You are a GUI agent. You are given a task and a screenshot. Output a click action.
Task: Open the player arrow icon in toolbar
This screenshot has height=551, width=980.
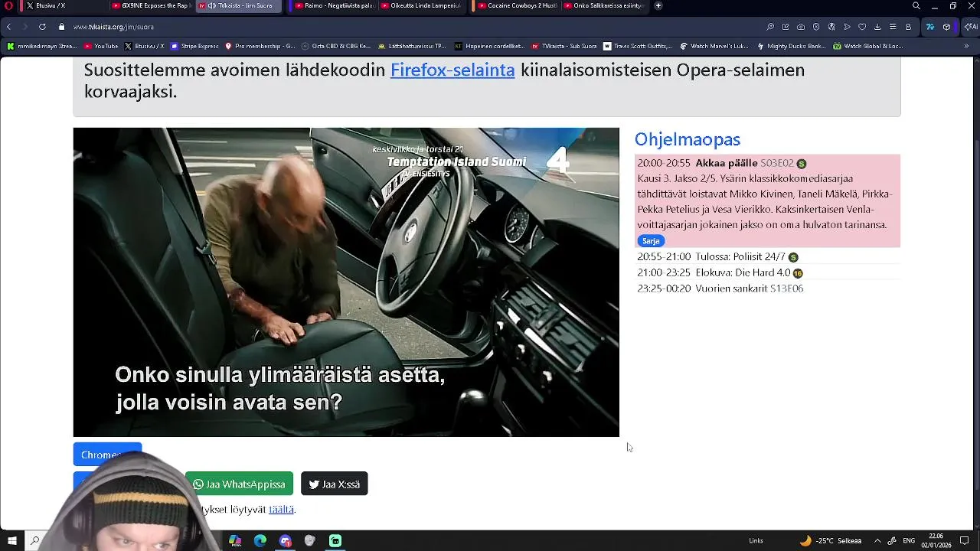[x=847, y=27]
